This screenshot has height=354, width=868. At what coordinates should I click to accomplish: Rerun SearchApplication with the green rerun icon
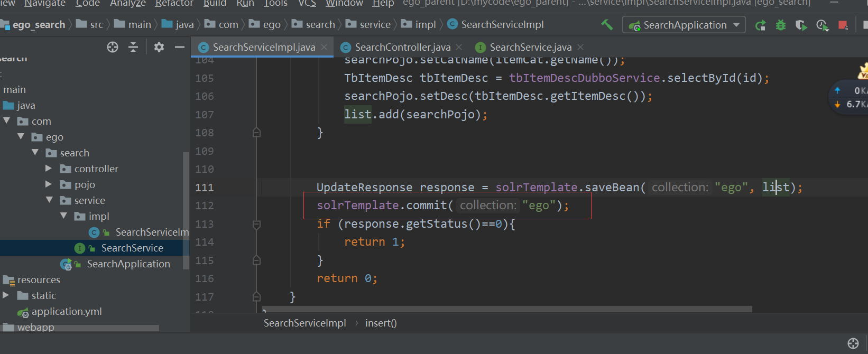coord(760,25)
